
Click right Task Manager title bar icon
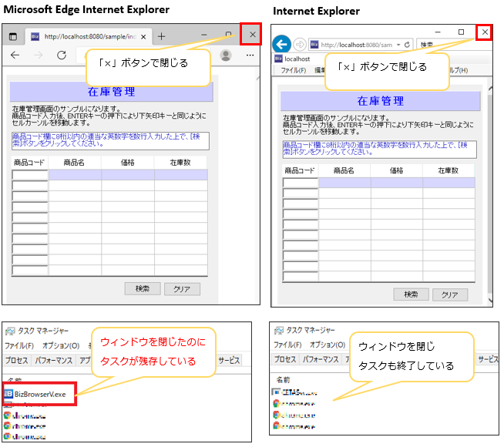tap(279, 330)
